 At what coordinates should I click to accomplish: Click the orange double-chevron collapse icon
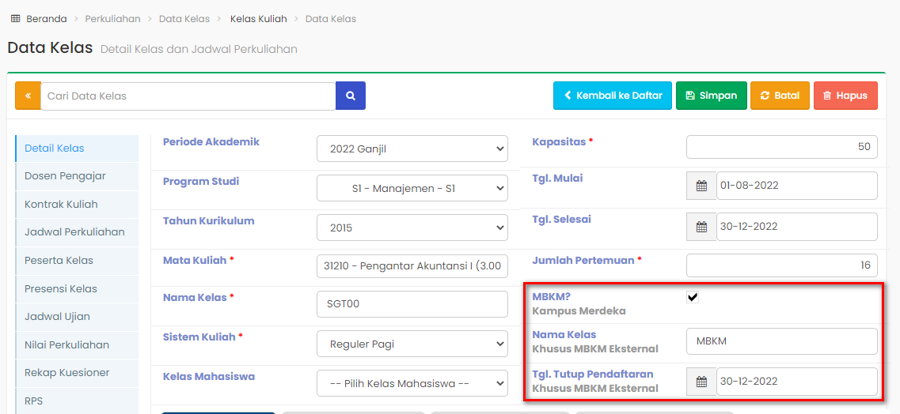[x=28, y=96]
